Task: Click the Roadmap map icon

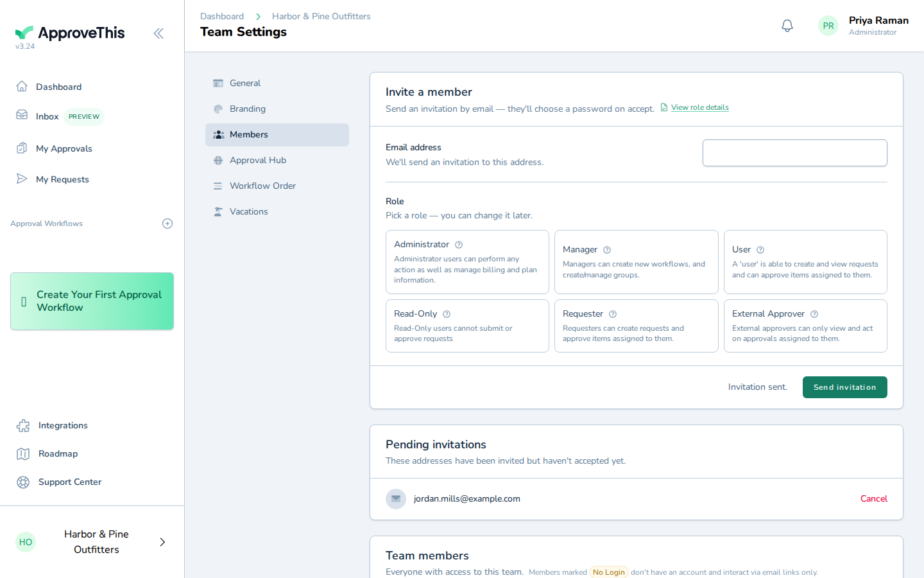Action: click(x=23, y=454)
